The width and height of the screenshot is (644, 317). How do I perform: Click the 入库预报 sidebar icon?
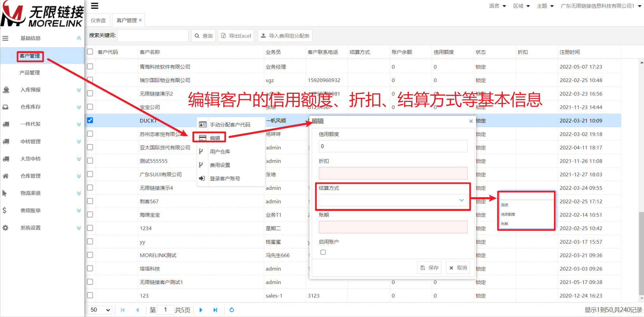coord(6,90)
